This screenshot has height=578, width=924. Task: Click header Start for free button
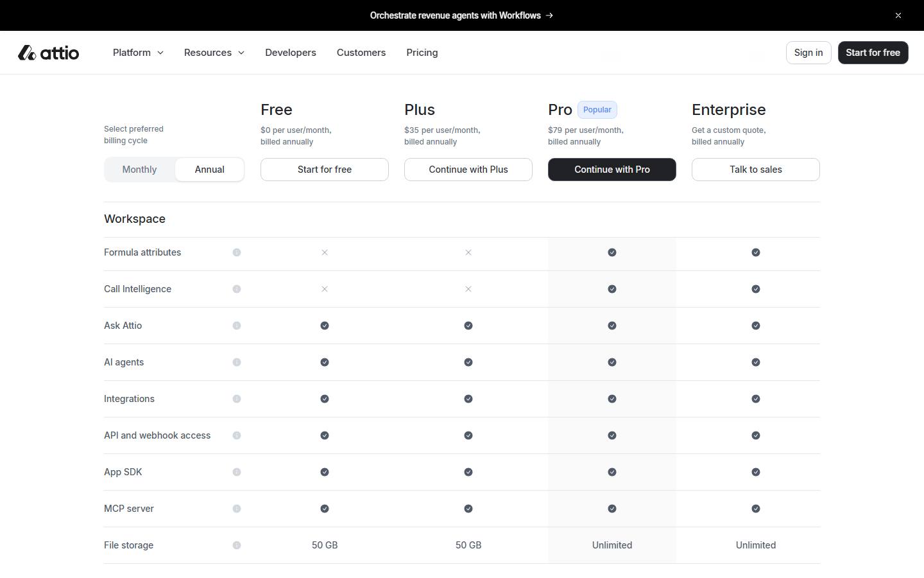click(873, 53)
